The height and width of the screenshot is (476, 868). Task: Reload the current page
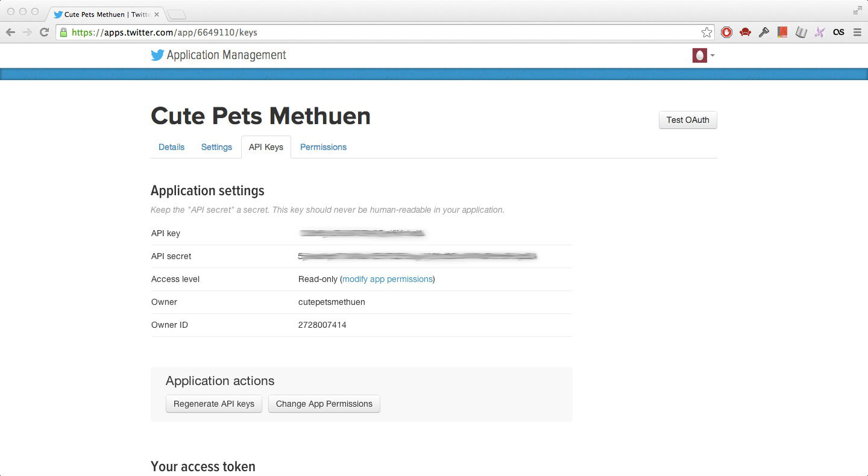coord(44,33)
